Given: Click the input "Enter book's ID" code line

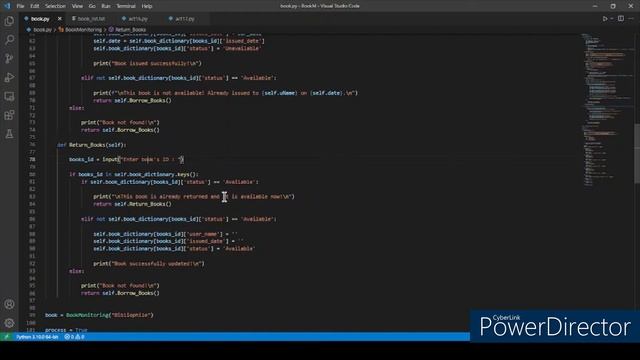Looking at the screenshot, I should [126, 160].
